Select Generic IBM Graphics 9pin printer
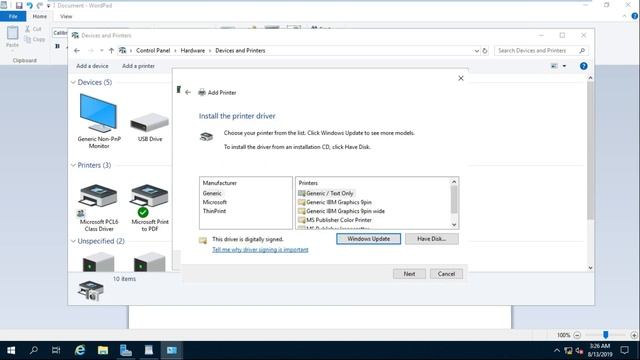This screenshot has height=360, width=640. [x=335, y=202]
